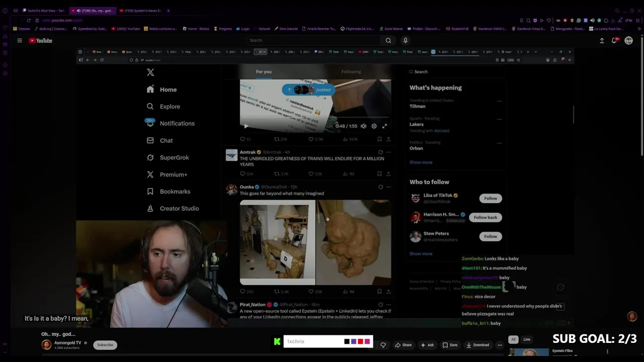Screen dimensions: 644x362
Task: Open embedded tweet video settings gear
Action: click(374, 126)
